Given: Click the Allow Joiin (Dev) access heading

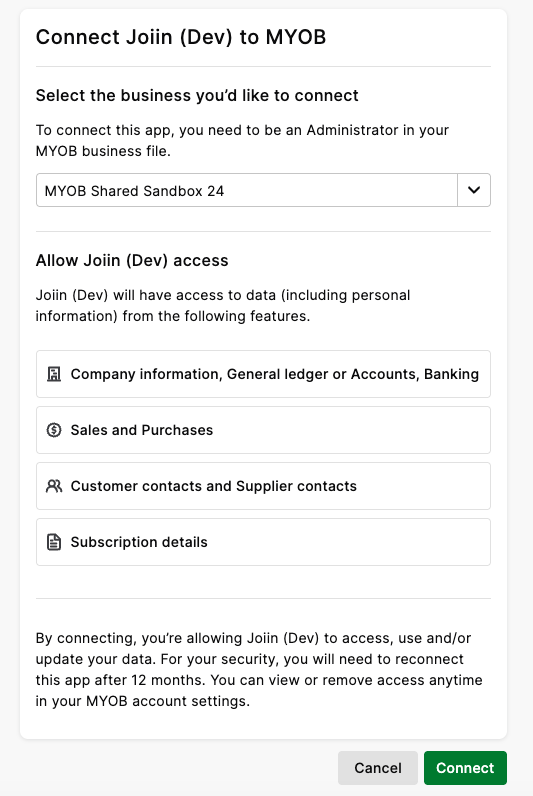Looking at the screenshot, I should tap(132, 260).
